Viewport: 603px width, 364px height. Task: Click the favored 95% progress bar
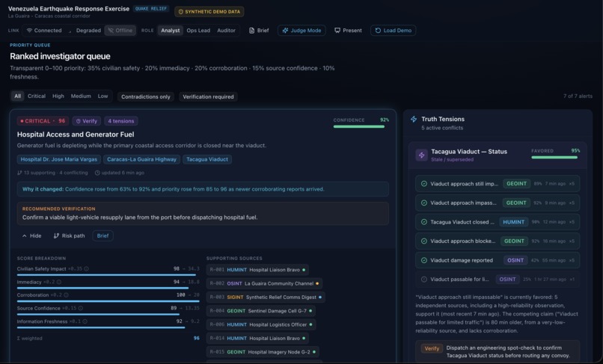(555, 157)
